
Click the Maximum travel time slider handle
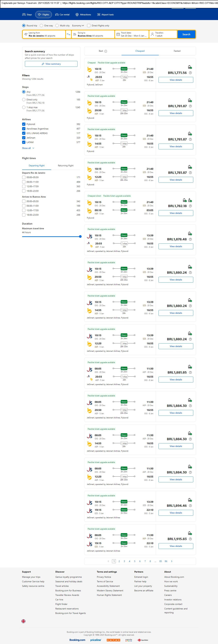pos(80,236)
